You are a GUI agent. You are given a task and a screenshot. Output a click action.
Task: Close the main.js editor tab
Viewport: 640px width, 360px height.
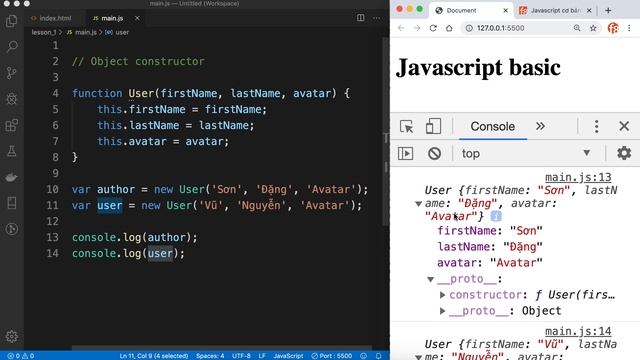[137, 18]
